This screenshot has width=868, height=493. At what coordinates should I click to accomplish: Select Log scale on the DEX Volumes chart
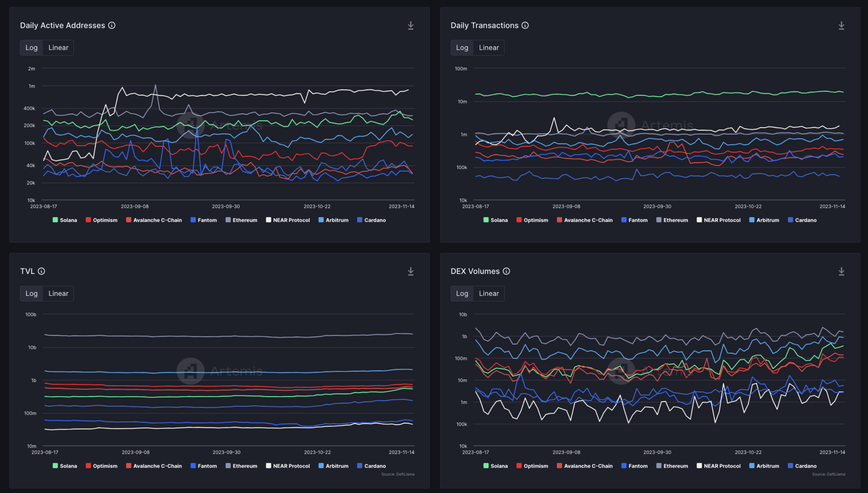462,294
